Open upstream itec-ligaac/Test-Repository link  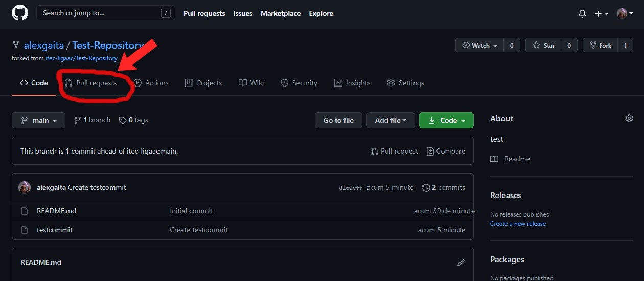tap(81, 58)
